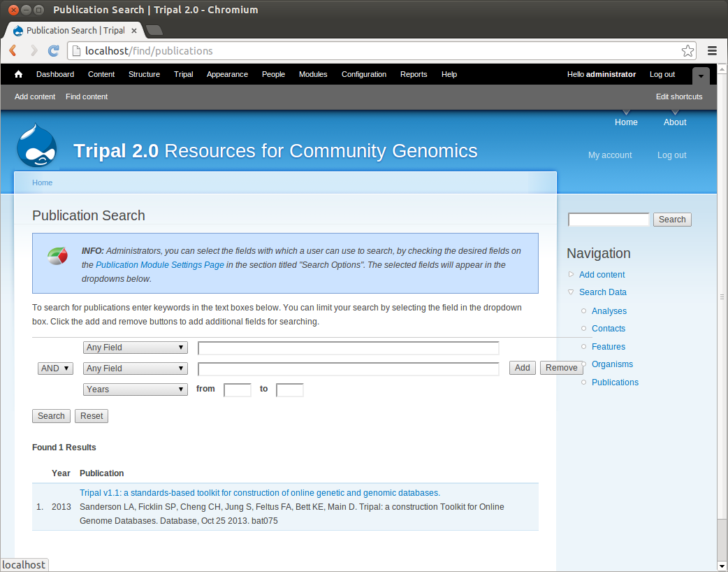Open the Publication Module Settings Page link
The height and width of the screenshot is (572, 728).
pyautogui.click(x=160, y=265)
